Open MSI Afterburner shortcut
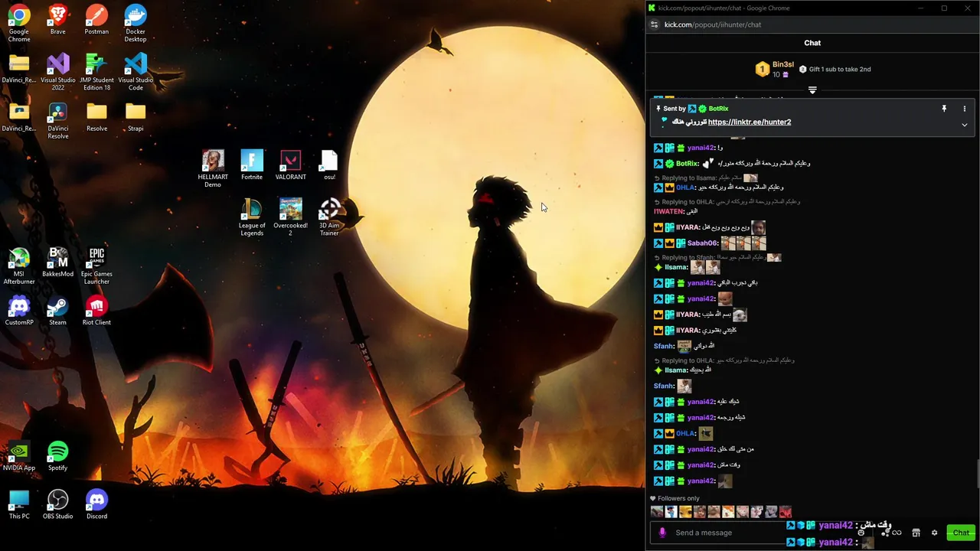The height and width of the screenshot is (551, 980). click(19, 266)
